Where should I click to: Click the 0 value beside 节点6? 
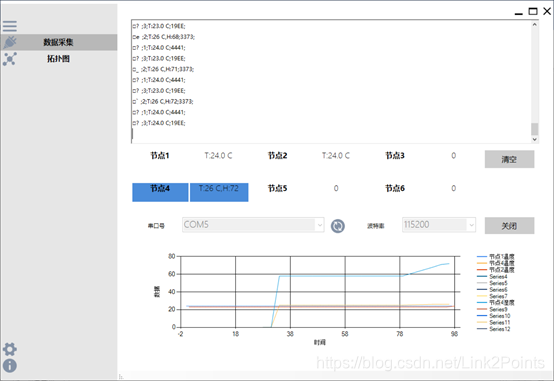tap(453, 188)
